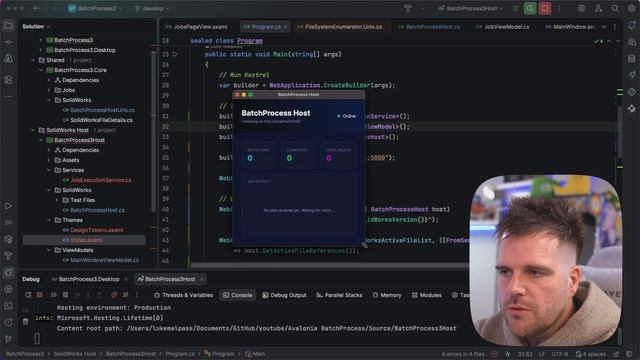Open JobExecutionService.cs in solution tree
640x360 pixels.
[101, 180]
